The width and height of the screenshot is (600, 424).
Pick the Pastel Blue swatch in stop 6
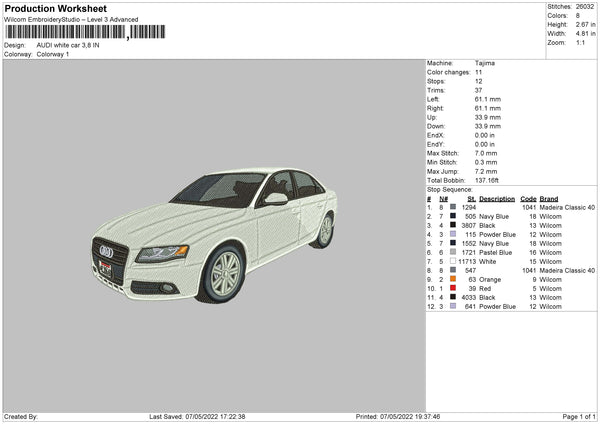tap(452, 252)
